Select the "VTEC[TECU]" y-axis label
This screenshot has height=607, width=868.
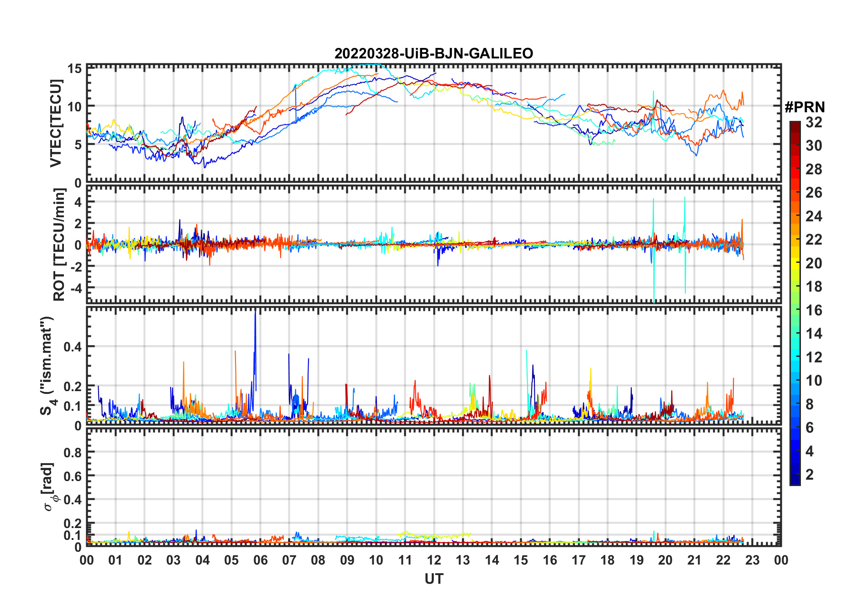point(56,123)
